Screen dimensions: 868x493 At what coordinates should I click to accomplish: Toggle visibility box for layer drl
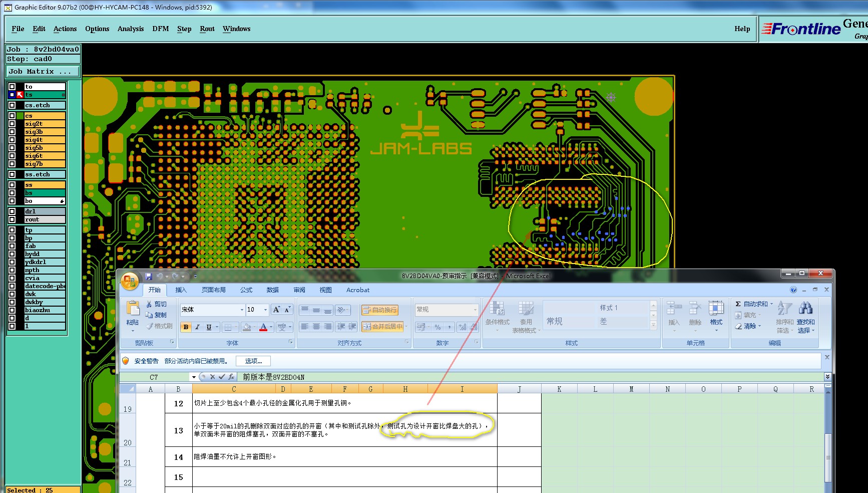click(x=12, y=211)
